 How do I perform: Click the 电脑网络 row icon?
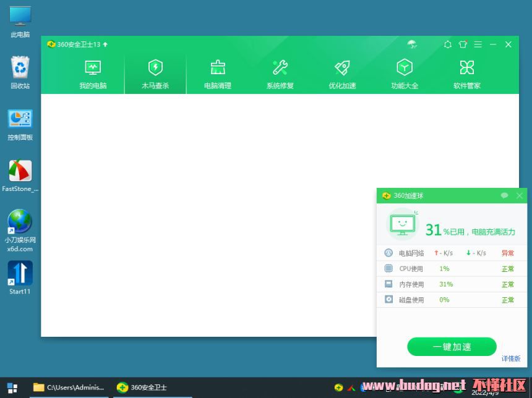(x=388, y=253)
